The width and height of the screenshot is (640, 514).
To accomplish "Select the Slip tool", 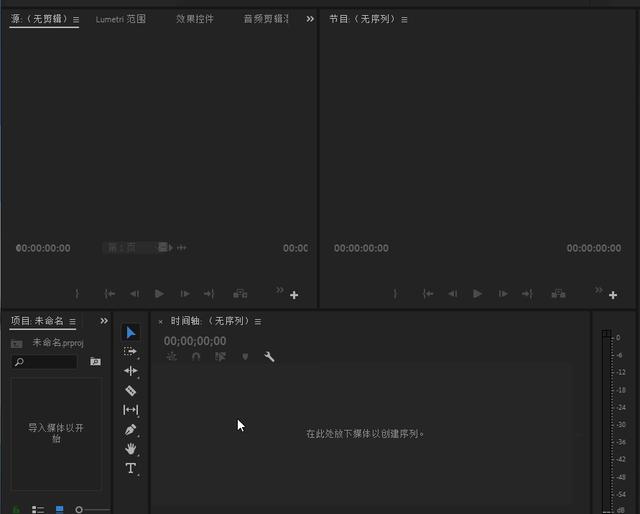I will 131,409.
